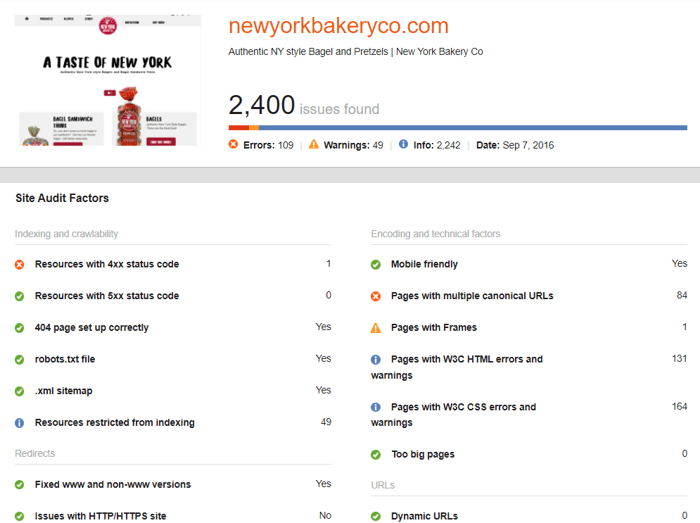The width and height of the screenshot is (700, 523).
Task: Open Fixed www and non-www versions factor
Action: (113, 484)
